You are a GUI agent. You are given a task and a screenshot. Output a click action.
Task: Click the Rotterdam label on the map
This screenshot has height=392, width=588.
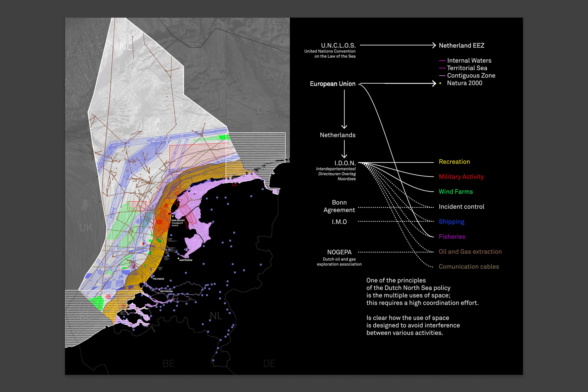(167, 292)
